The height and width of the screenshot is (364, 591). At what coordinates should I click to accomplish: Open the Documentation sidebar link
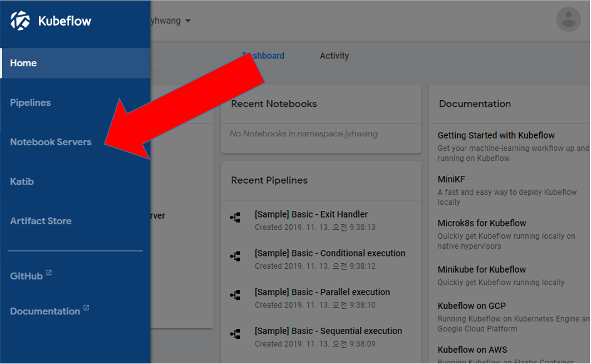(x=45, y=311)
